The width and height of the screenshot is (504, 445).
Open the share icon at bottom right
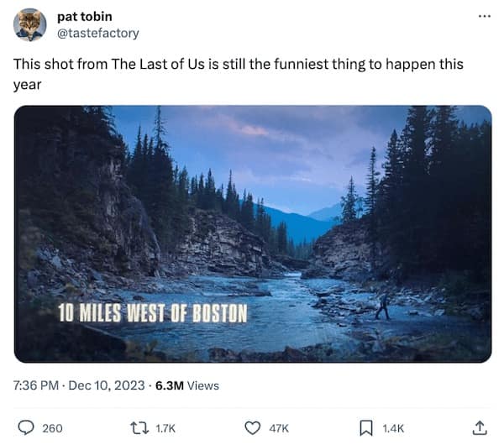pos(480,427)
